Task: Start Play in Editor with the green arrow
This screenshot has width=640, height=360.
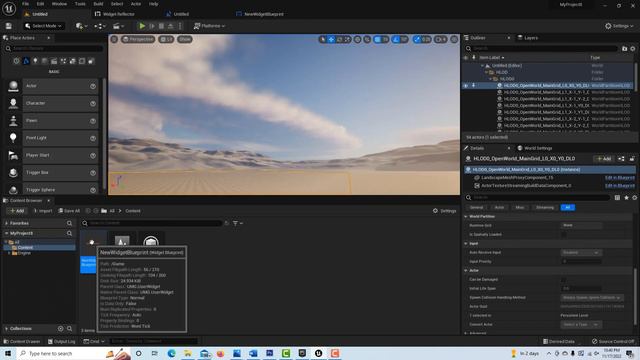Action: 142,26
